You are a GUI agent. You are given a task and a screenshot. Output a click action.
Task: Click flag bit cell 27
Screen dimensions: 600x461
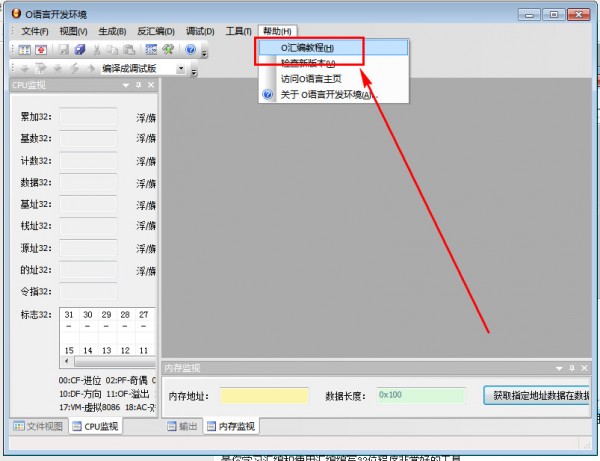pos(144,314)
